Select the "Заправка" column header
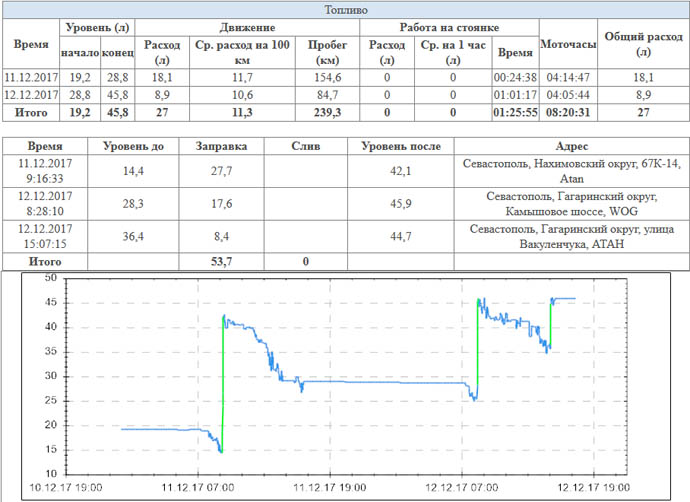 pyautogui.click(x=214, y=146)
